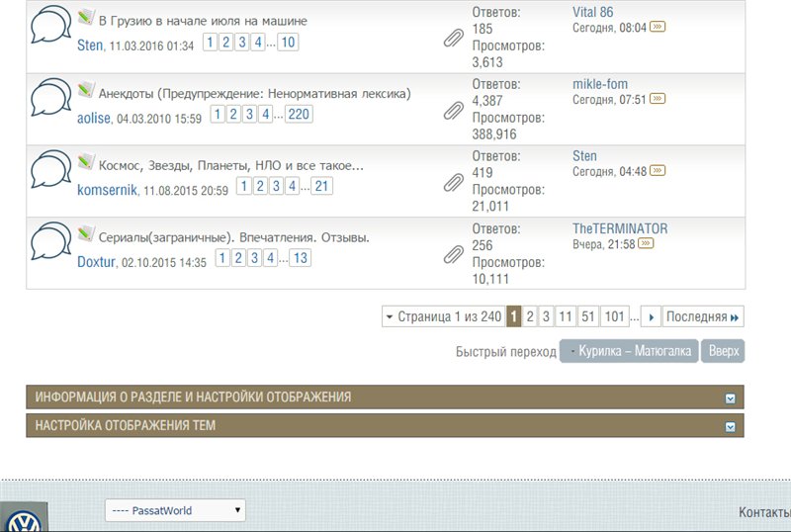Image resolution: width=791 pixels, height=532 pixels.
Task: Click the note icon before 'Космос, Звезды' title
Action: (86, 161)
